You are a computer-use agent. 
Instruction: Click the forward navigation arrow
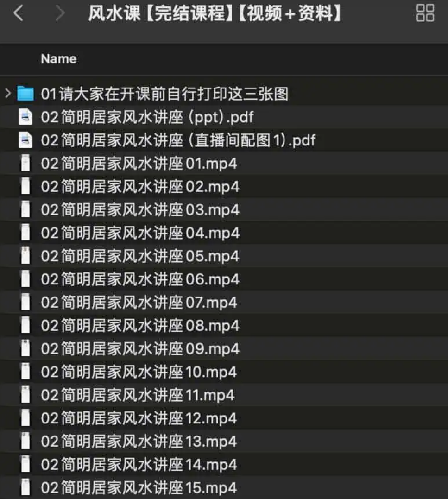(60, 14)
